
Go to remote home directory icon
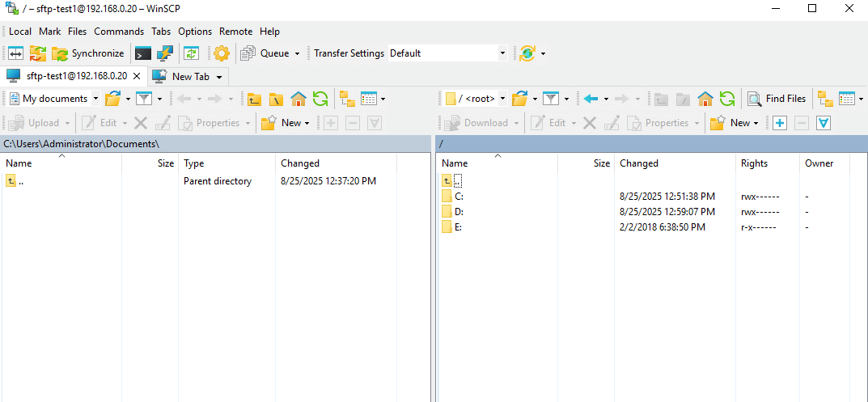[x=705, y=99]
